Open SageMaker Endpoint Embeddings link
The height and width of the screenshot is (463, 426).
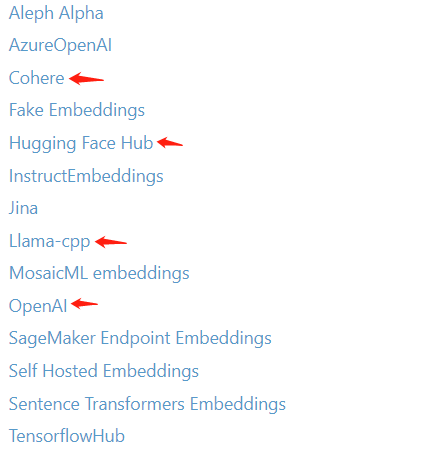pos(140,338)
